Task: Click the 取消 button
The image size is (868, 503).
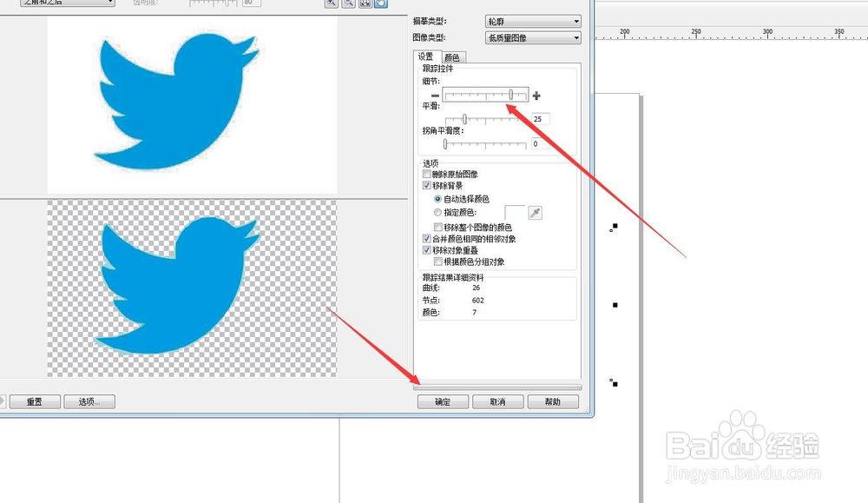Action: (x=497, y=401)
